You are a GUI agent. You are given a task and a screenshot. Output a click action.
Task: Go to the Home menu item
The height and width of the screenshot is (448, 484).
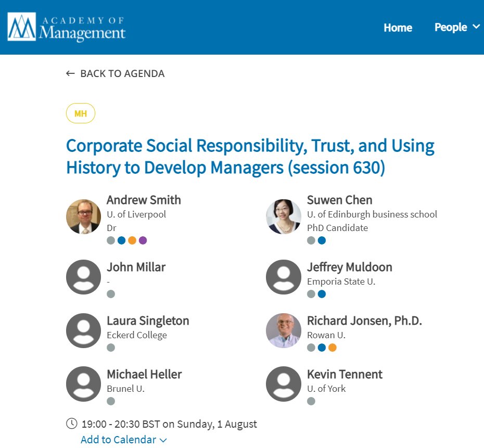(398, 28)
